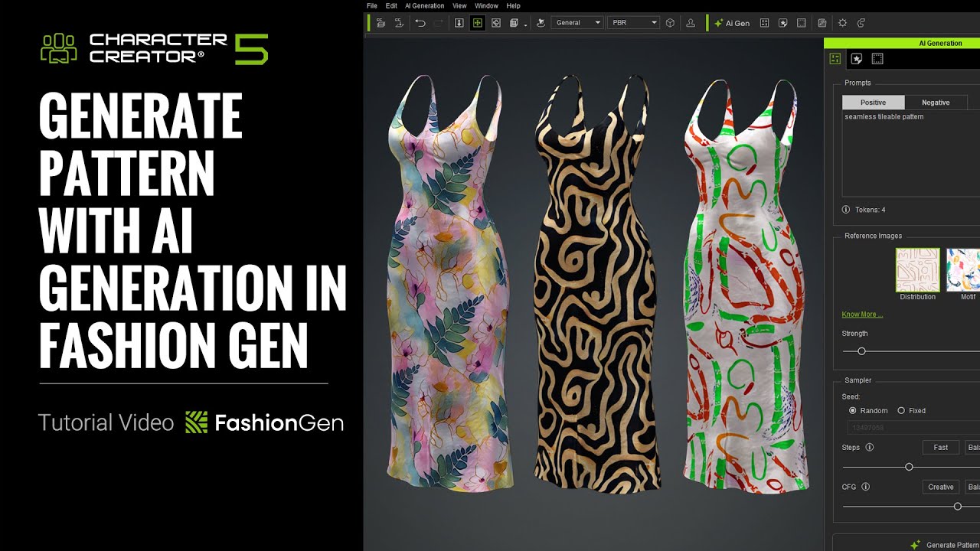Select the Positive prompt tab
This screenshot has height=551, width=980.
click(x=873, y=103)
